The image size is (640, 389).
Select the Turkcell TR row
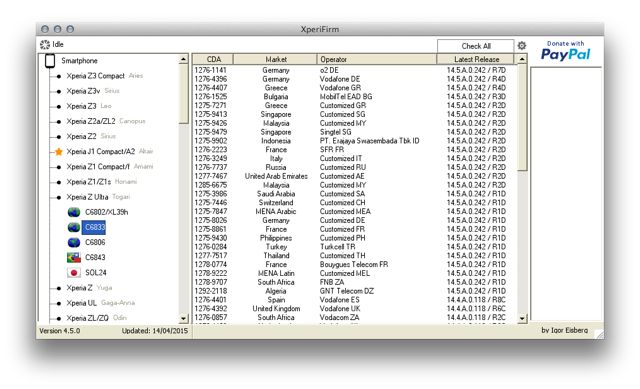354,247
